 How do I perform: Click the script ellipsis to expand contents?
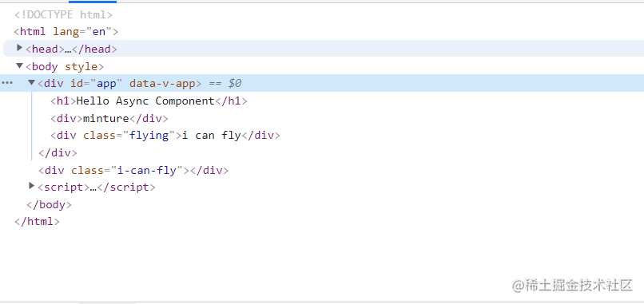point(93,188)
